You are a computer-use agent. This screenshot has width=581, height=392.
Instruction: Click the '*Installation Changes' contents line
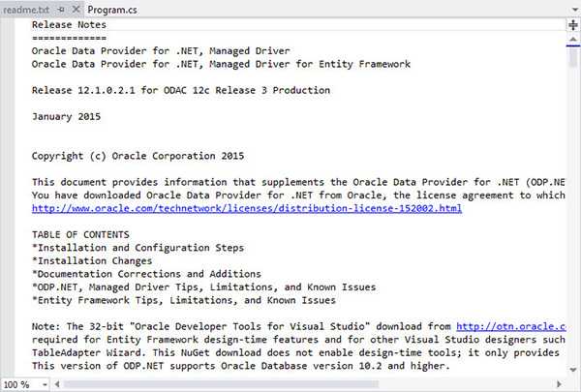[x=92, y=260]
